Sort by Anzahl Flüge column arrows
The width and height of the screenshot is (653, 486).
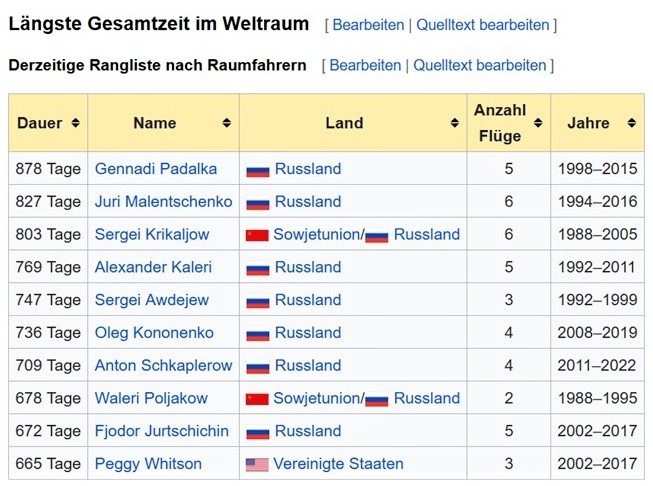coord(539,124)
